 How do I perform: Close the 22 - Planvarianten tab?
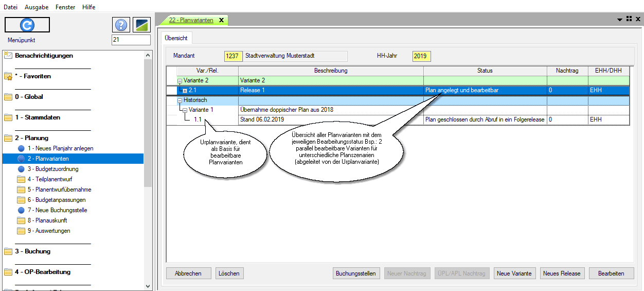point(221,20)
